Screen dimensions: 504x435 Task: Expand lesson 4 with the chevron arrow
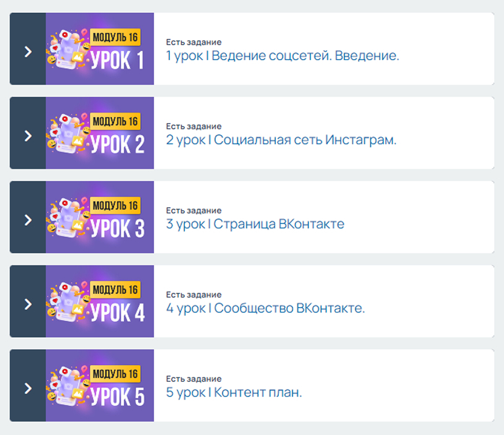[28, 304]
